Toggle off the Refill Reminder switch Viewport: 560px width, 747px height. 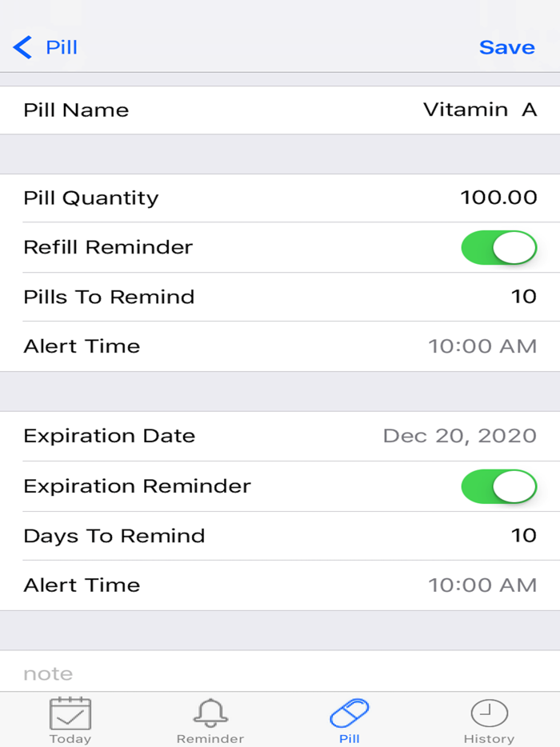[x=498, y=248]
